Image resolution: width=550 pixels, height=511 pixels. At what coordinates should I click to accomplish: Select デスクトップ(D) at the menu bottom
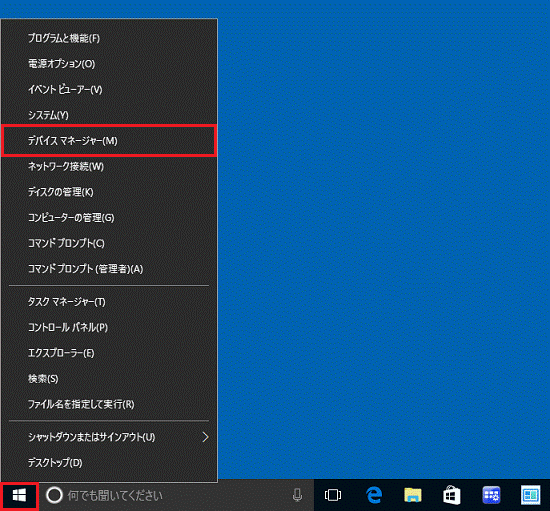tap(109, 463)
